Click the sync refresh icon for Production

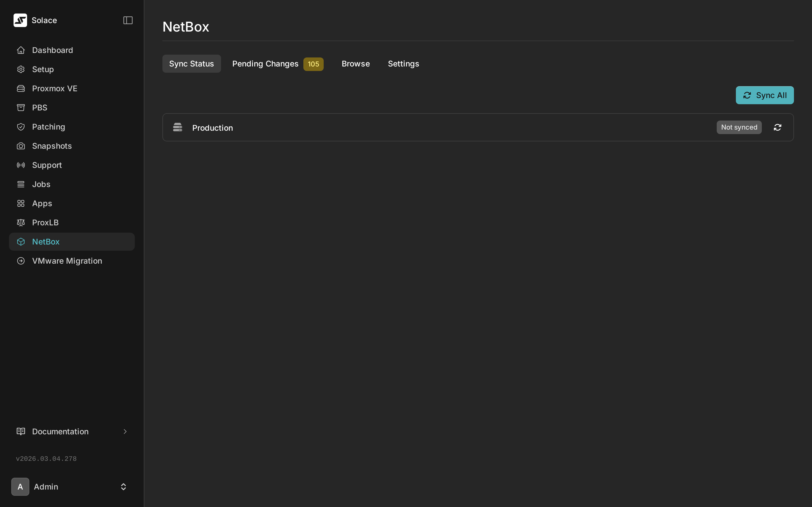point(778,127)
